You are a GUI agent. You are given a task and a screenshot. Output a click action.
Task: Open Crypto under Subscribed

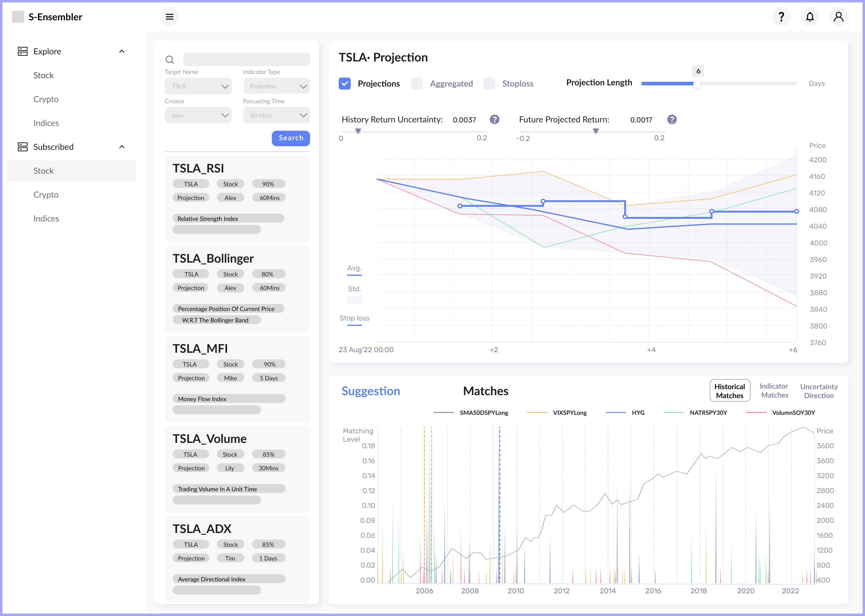tap(46, 195)
